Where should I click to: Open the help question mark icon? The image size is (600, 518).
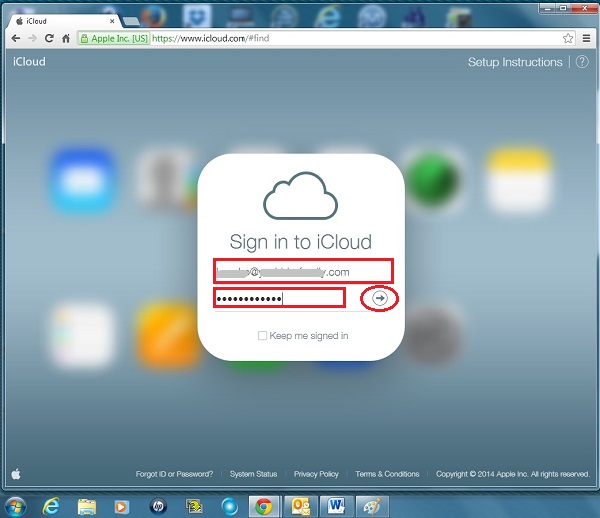point(582,62)
